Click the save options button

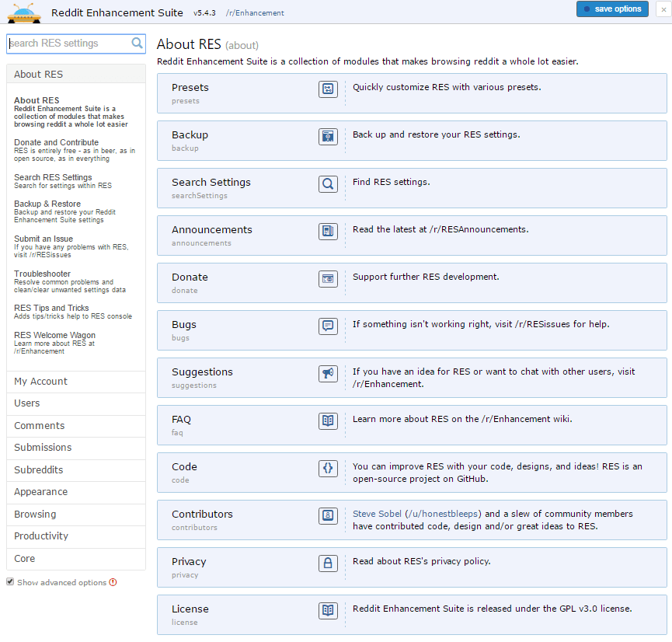[612, 9]
